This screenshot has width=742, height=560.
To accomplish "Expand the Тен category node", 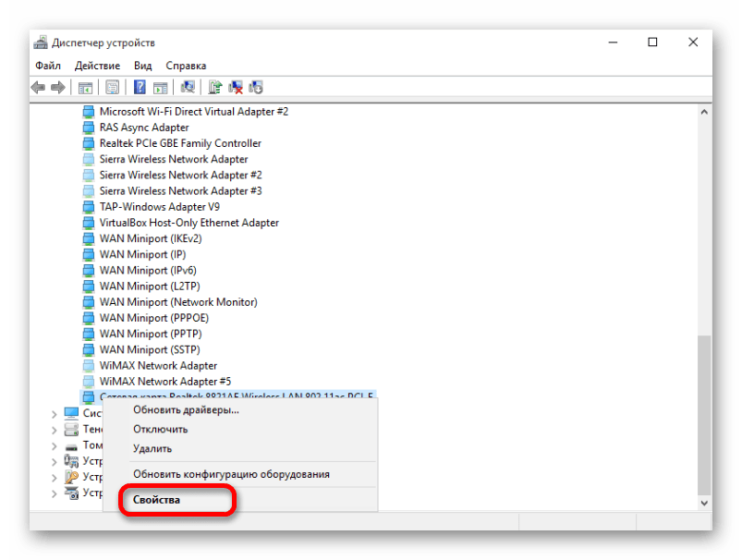I will (x=54, y=431).
